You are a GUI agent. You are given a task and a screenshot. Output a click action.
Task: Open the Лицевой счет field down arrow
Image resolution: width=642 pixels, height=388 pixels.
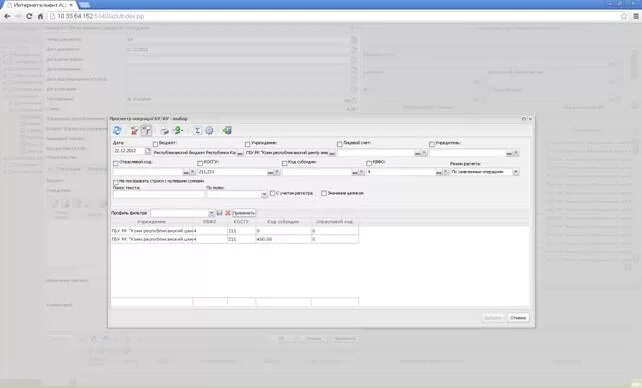[x=424, y=153]
